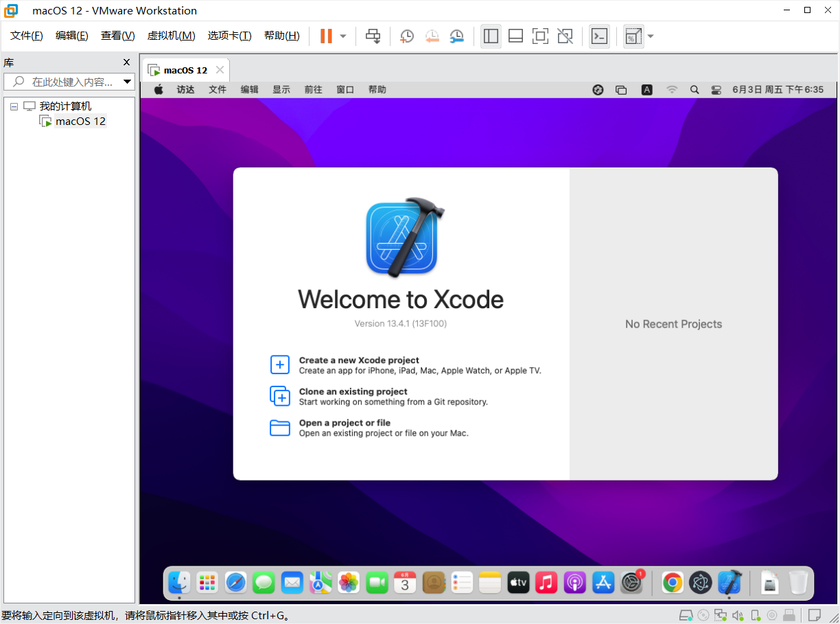Toggle Unity mode icon
The width and height of the screenshot is (840, 624).
[565, 36]
